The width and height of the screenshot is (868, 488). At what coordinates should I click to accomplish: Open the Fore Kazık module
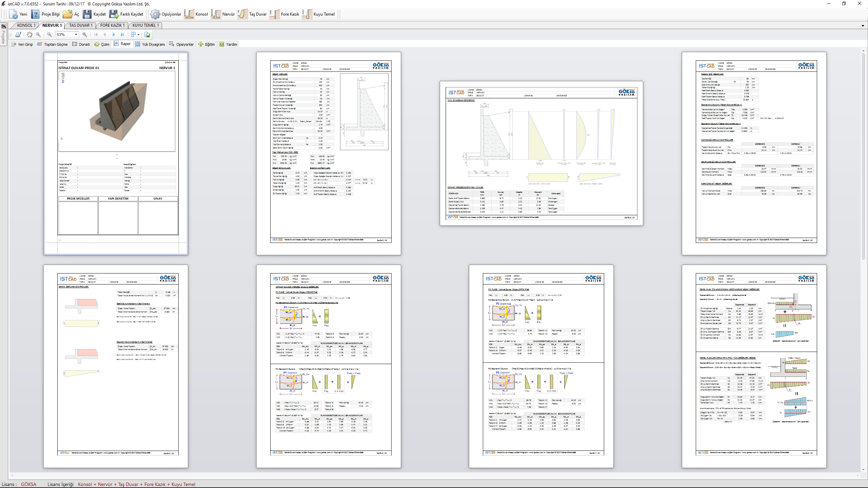[285, 14]
